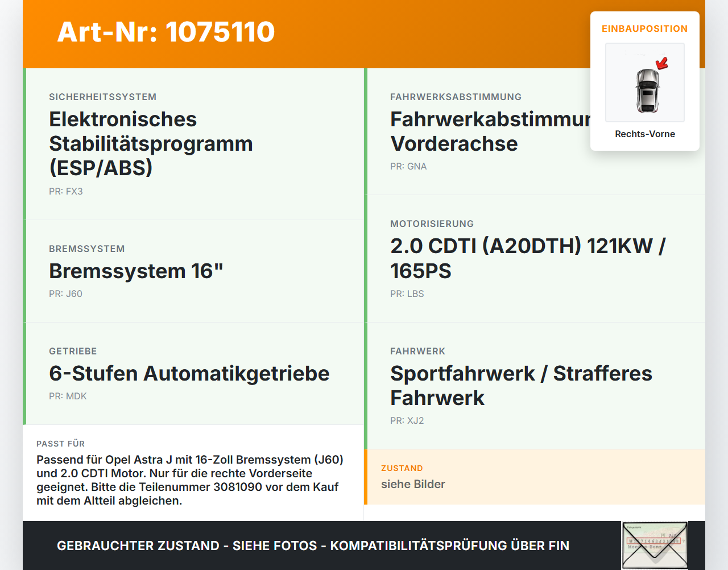Image resolution: width=728 pixels, height=570 pixels.
Task: Click the Sportfahrwerk / Strafferes Fahrwerk title
Action: pos(522,386)
